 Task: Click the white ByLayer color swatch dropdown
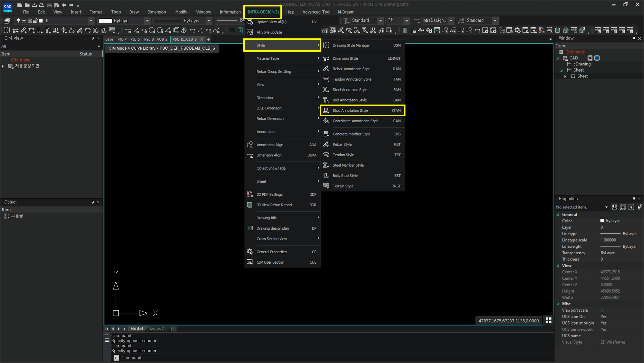105,21
